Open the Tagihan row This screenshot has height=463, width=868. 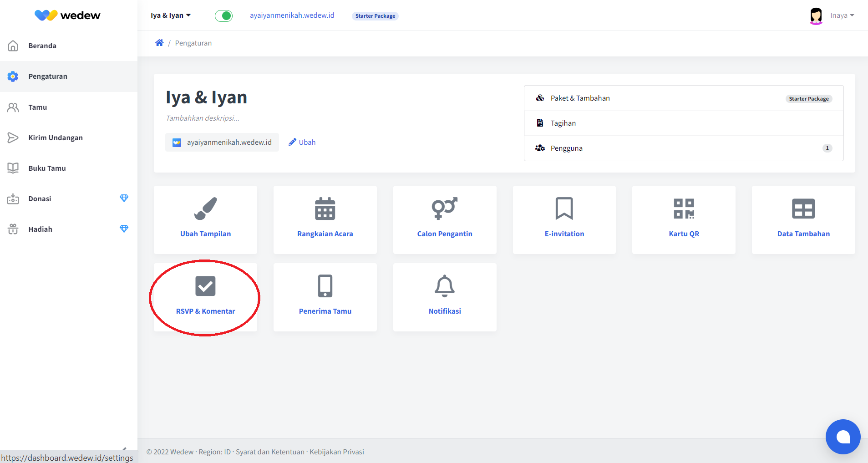coord(684,123)
